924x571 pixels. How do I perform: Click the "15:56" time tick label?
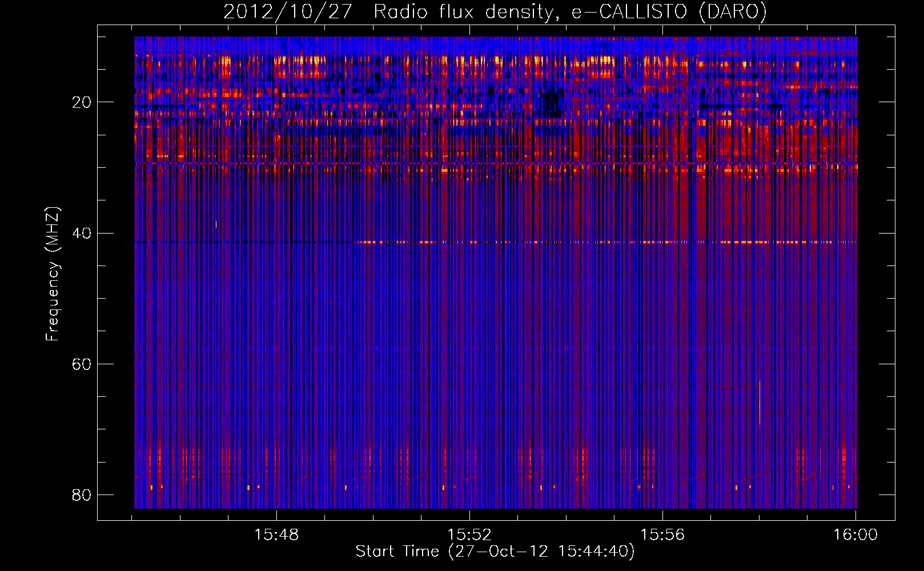point(662,535)
